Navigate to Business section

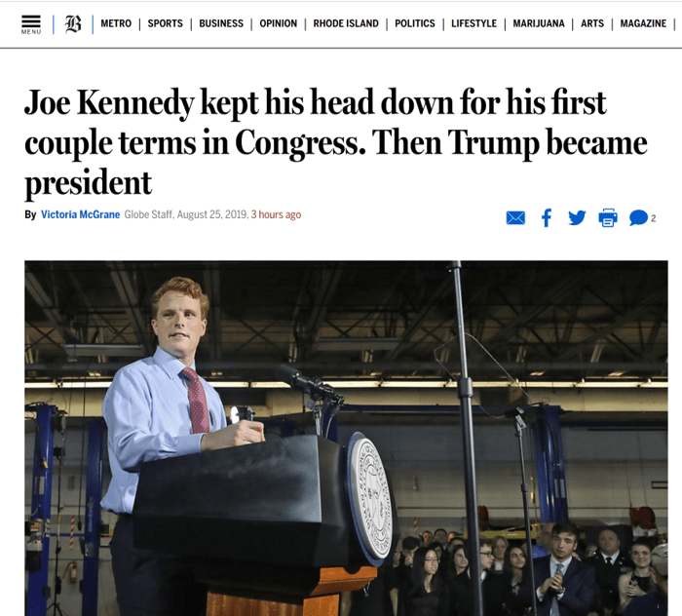click(x=221, y=23)
